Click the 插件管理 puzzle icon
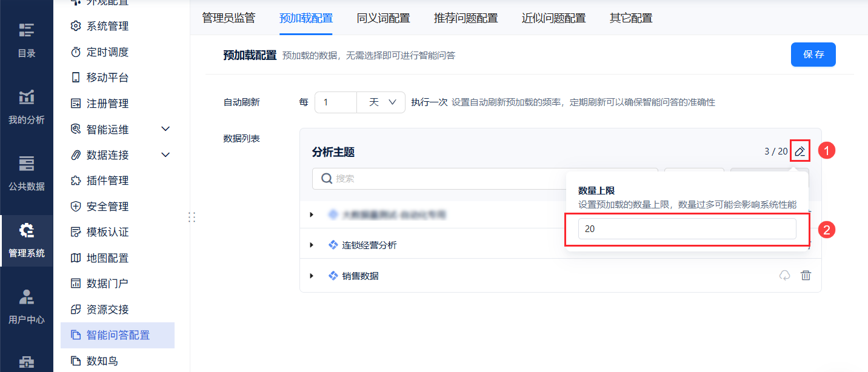The height and width of the screenshot is (372, 868). [x=76, y=181]
